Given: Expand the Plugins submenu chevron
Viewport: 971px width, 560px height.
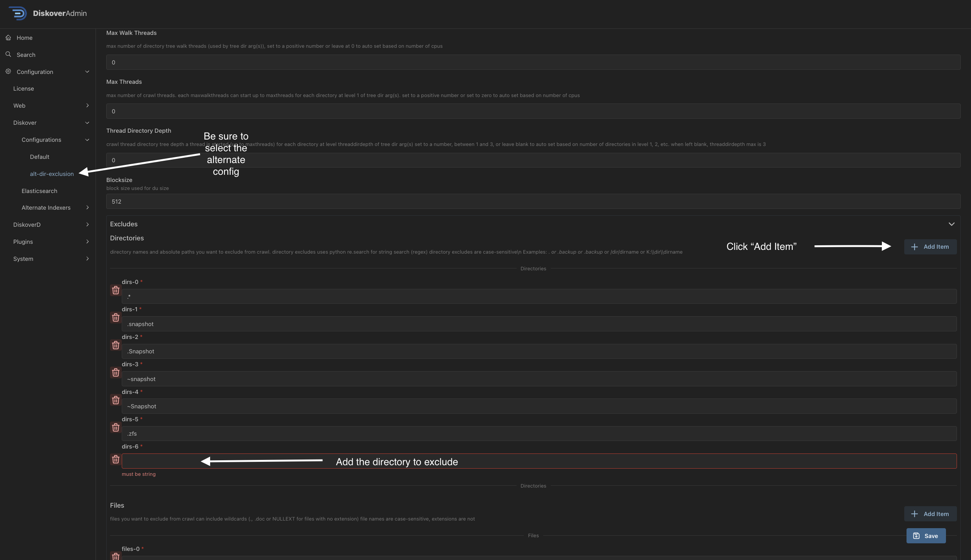Looking at the screenshot, I should coord(87,242).
